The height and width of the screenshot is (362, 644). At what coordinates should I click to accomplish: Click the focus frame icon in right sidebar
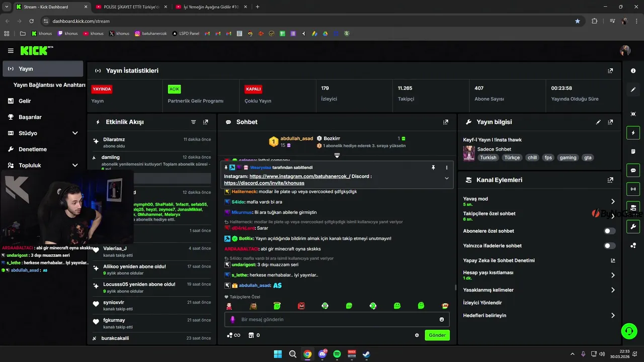click(633, 114)
